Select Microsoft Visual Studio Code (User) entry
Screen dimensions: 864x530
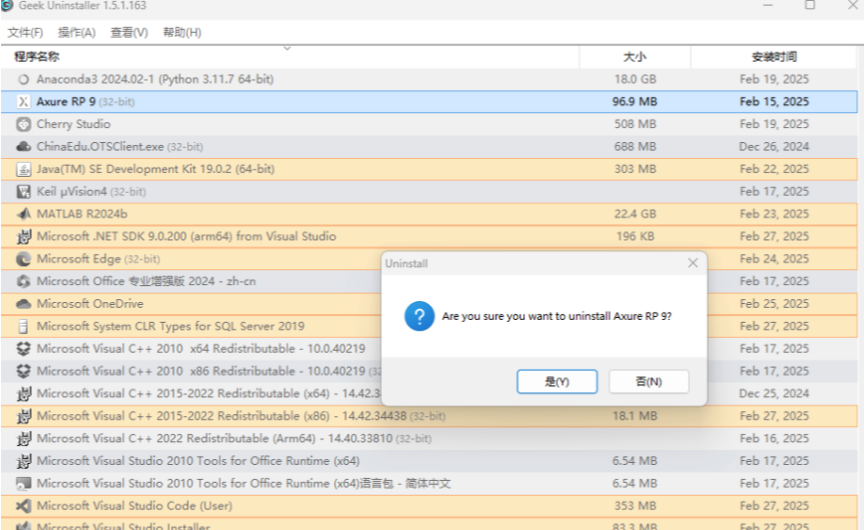click(x=134, y=506)
